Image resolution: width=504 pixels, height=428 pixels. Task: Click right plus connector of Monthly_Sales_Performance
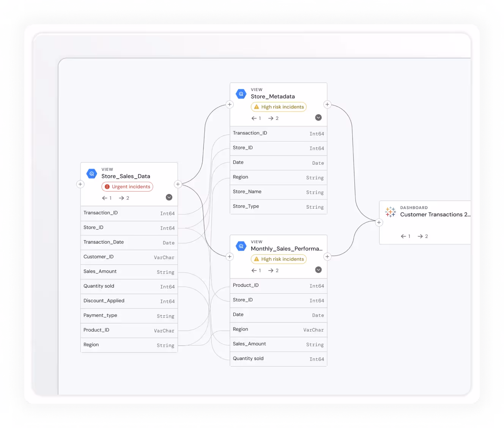(x=327, y=257)
